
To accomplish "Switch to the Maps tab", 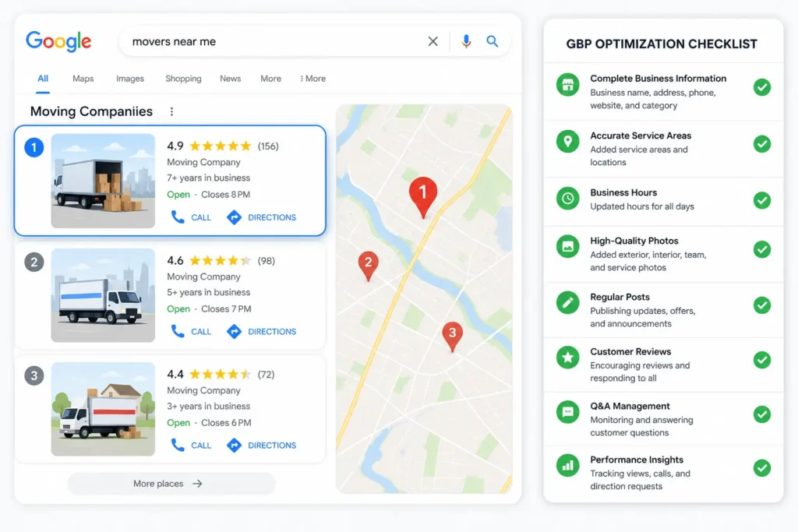I will pos(83,79).
